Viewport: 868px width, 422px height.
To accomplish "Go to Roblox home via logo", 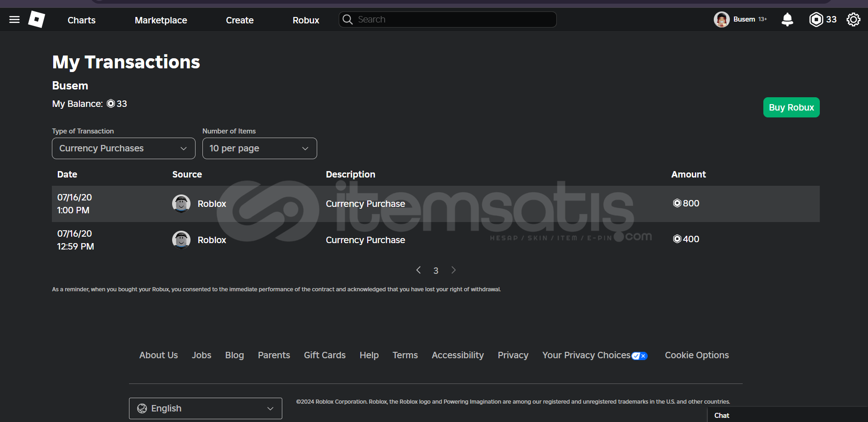I will click(x=37, y=19).
